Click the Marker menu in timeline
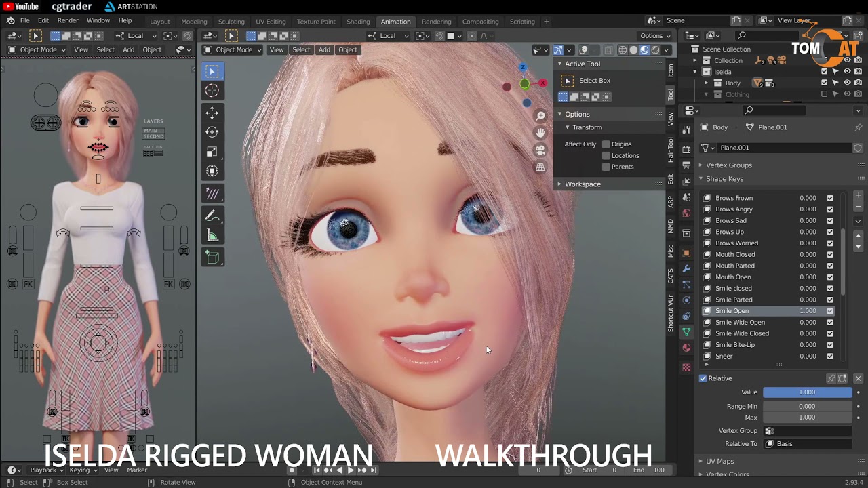 click(137, 470)
